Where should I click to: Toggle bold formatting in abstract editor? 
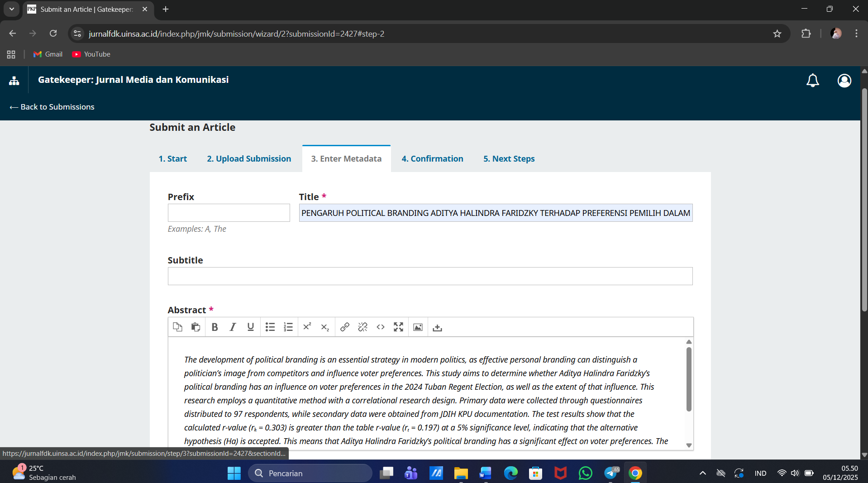(x=215, y=327)
